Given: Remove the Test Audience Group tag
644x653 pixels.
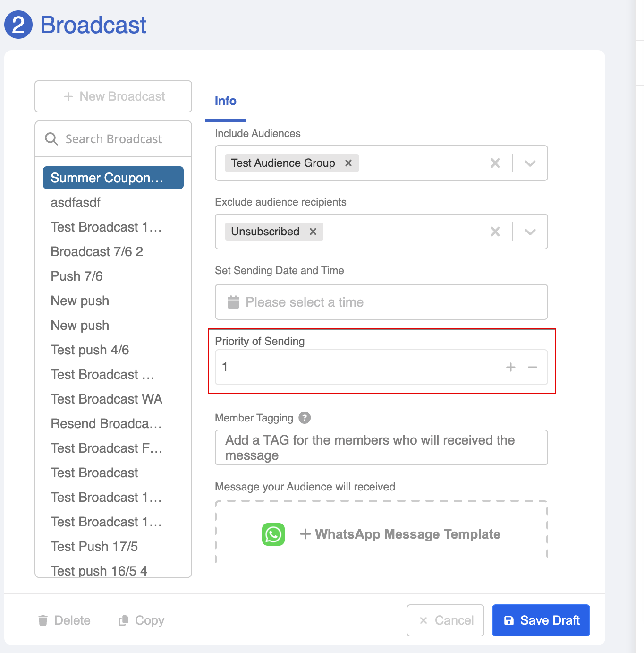Looking at the screenshot, I should [348, 163].
